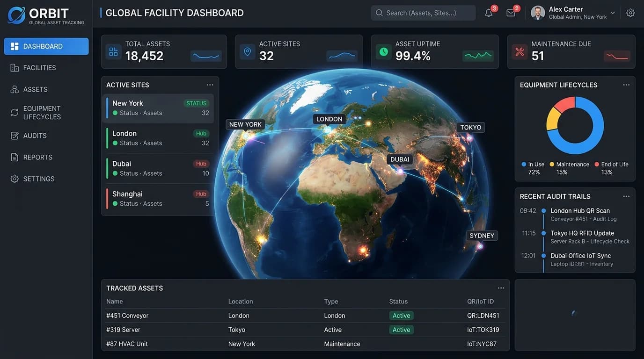This screenshot has height=359, width=644.
Task: Click the Active Sites location pin icon
Action: [248, 51]
